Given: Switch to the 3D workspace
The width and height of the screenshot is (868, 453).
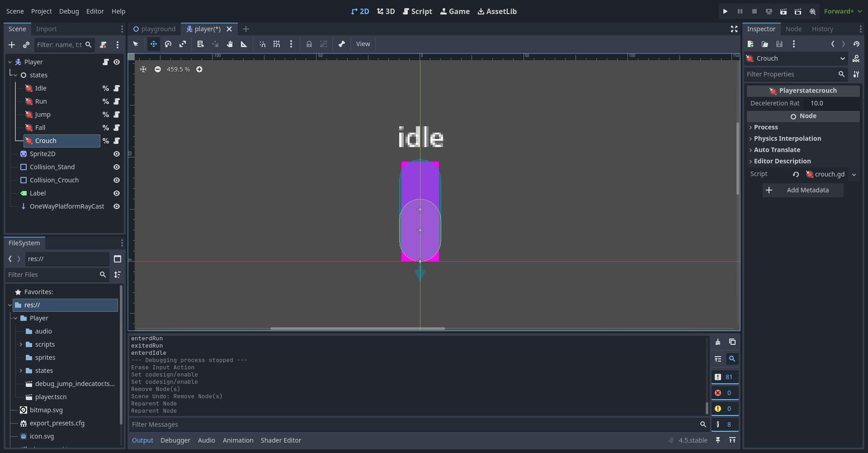Looking at the screenshot, I should click(386, 11).
